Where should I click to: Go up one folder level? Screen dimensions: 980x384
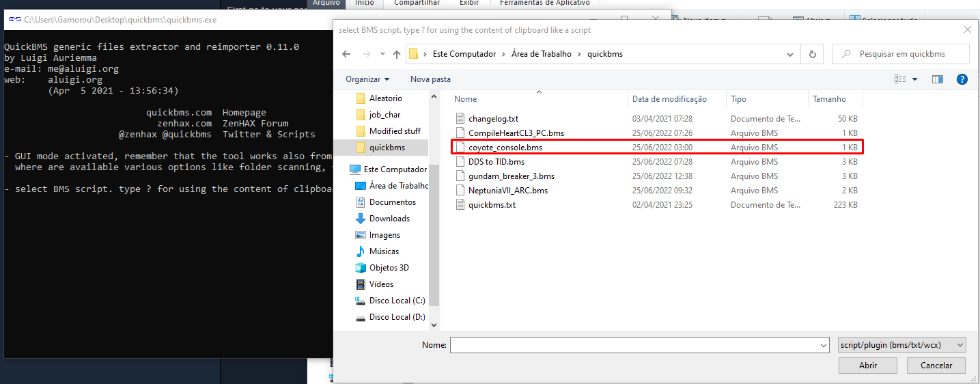[396, 54]
